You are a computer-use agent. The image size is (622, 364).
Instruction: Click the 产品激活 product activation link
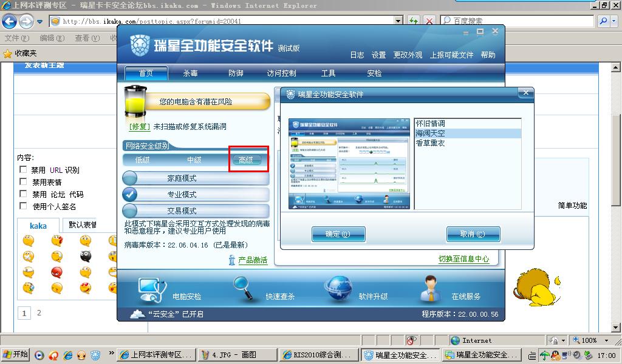(253, 260)
